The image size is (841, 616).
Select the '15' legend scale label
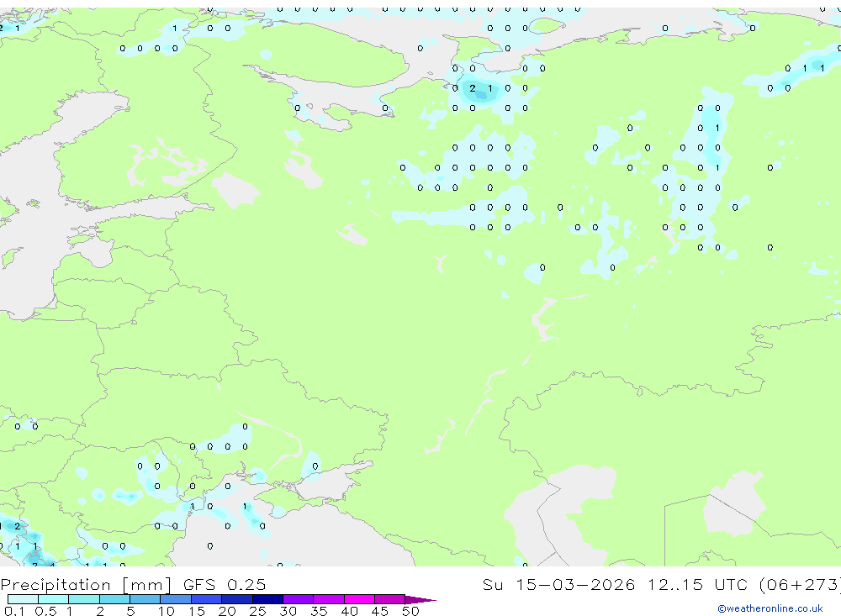(197, 611)
